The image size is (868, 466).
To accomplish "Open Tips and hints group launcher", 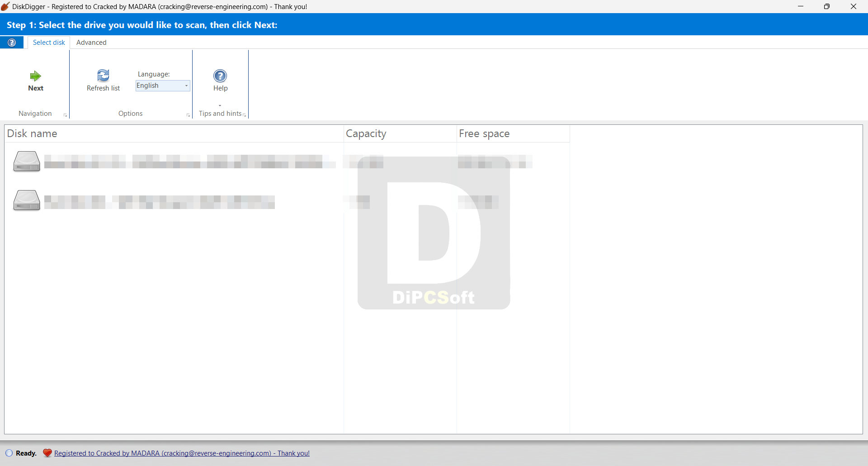I will click(x=245, y=115).
